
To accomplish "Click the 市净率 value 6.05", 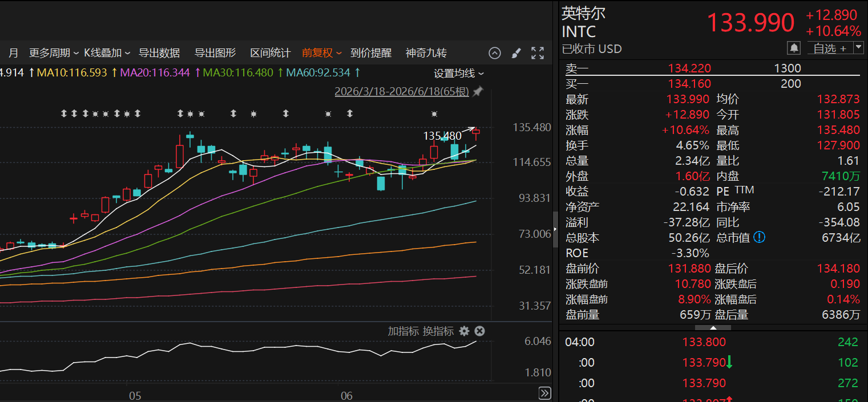I will coord(849,207).
